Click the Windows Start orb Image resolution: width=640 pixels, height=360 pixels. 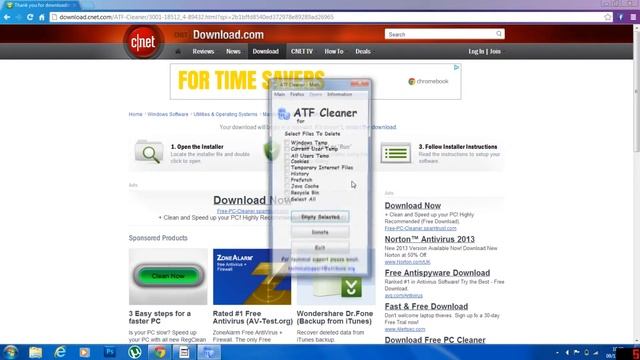click(10, 352)
